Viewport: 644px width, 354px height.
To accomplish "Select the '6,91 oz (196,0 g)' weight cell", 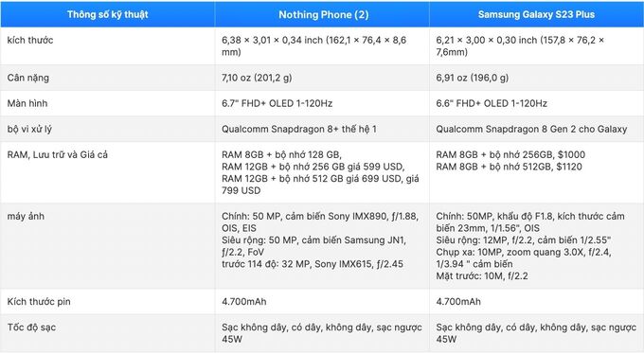I will tap(473, 78).
